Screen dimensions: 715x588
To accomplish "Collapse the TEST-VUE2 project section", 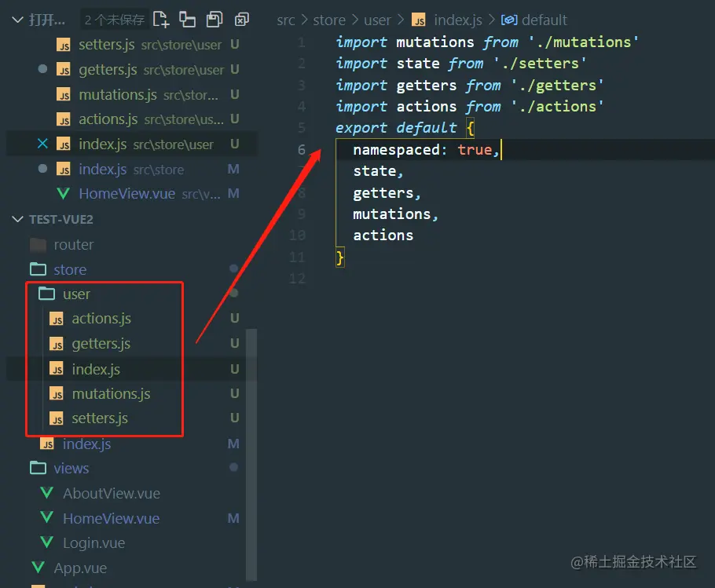I will click(17, 220).
